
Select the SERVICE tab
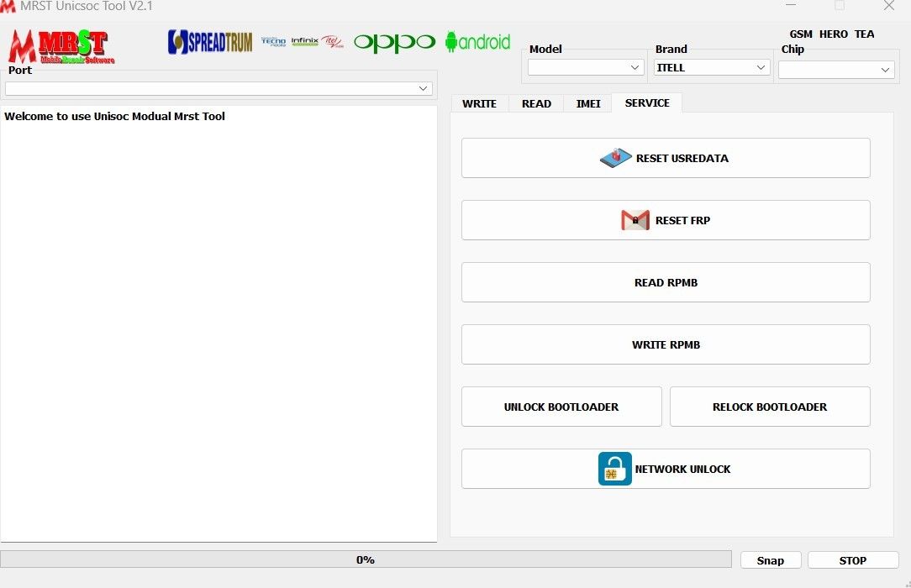646,102
